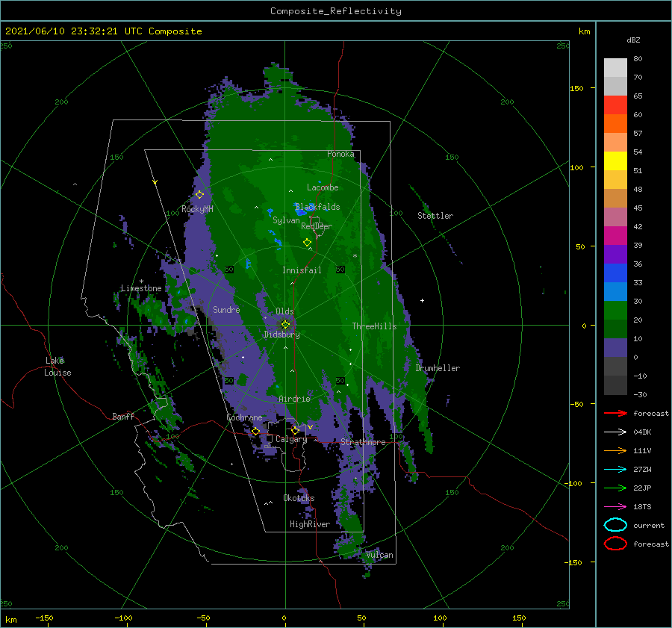The image size is (672, 628).
Task: Click the 39 dBZ magenta color swatch
Action: click(615, 236)
